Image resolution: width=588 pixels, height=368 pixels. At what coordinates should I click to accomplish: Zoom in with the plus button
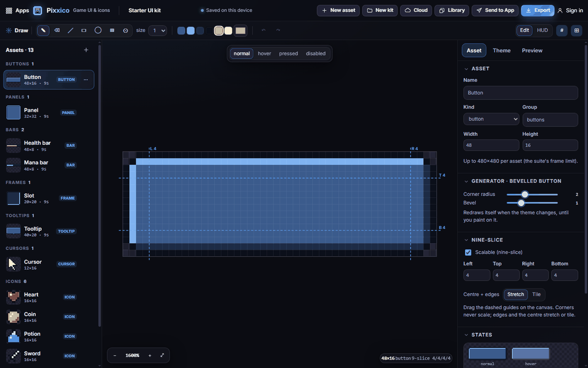(x=150, y=355)
